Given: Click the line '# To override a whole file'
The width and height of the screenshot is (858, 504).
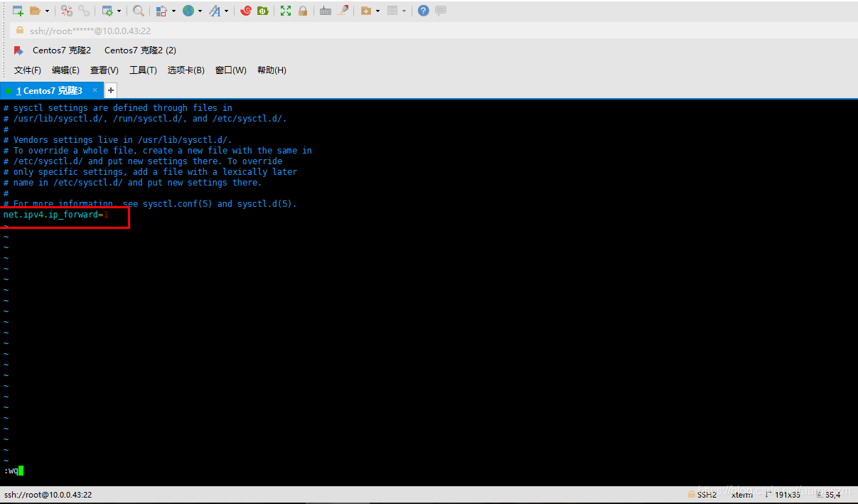Looking at the screenshot, I should (158, 151).
